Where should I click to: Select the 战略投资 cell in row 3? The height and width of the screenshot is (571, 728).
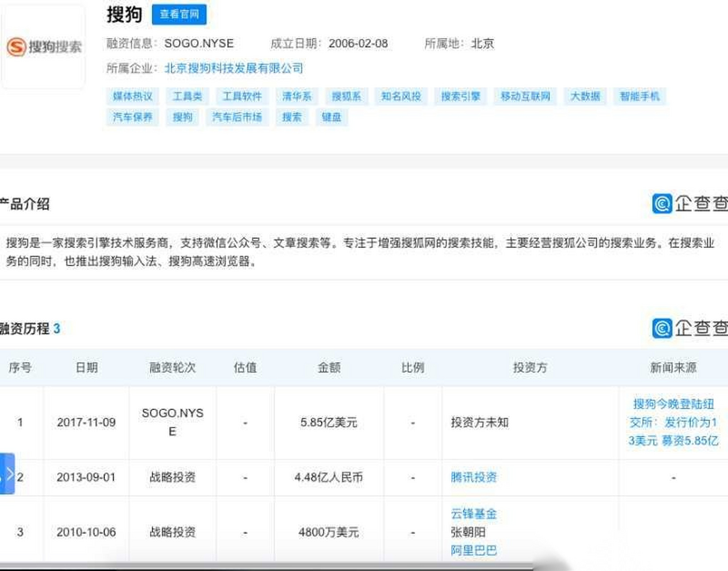[x=173, y=532]
